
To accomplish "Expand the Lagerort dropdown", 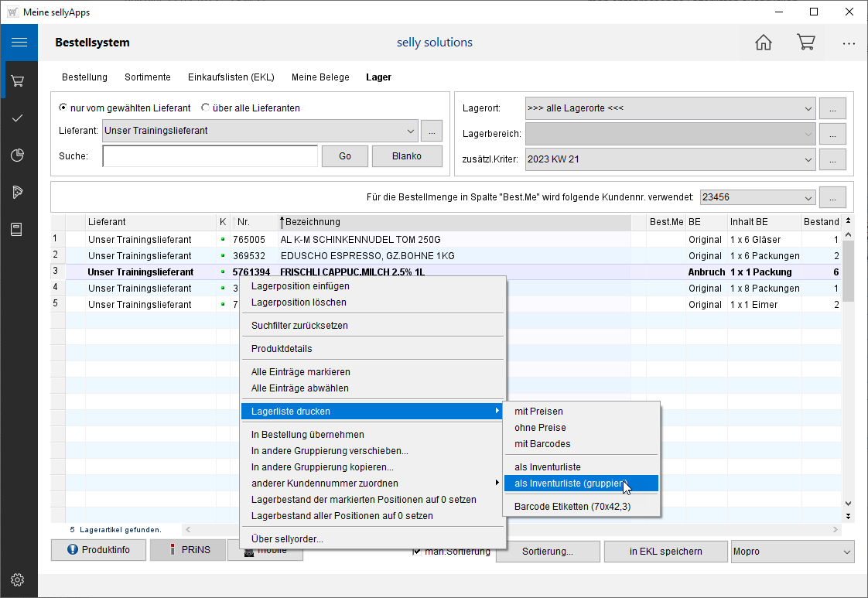I will [x=808, y=108].
